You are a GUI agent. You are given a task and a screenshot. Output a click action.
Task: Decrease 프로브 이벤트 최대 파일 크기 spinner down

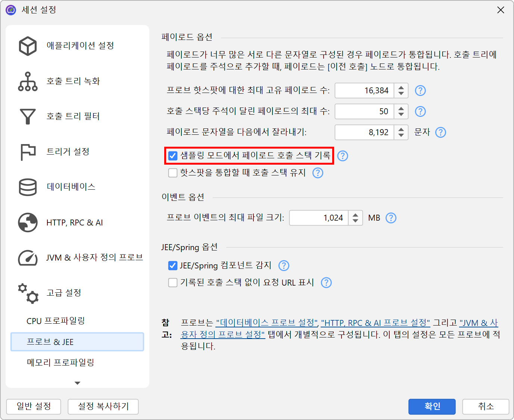355,221
